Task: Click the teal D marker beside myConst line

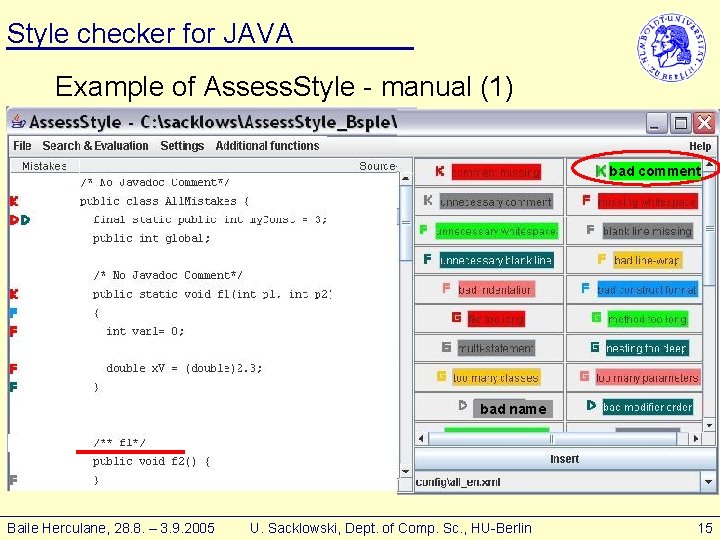Action: point(25,220)
